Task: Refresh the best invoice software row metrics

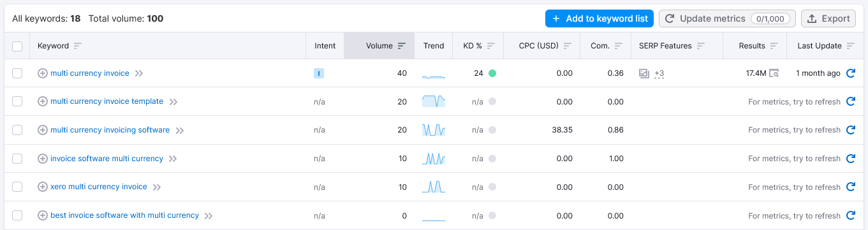Action: click(850, 215)
